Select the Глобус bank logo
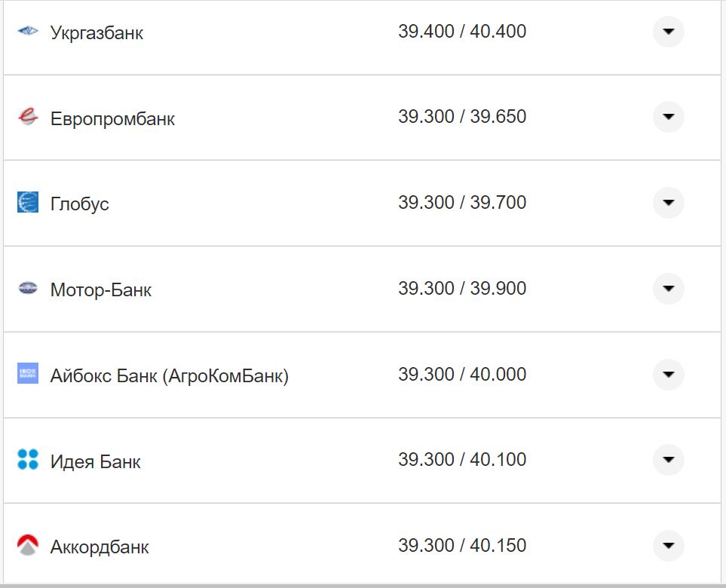 pos(28,203)
